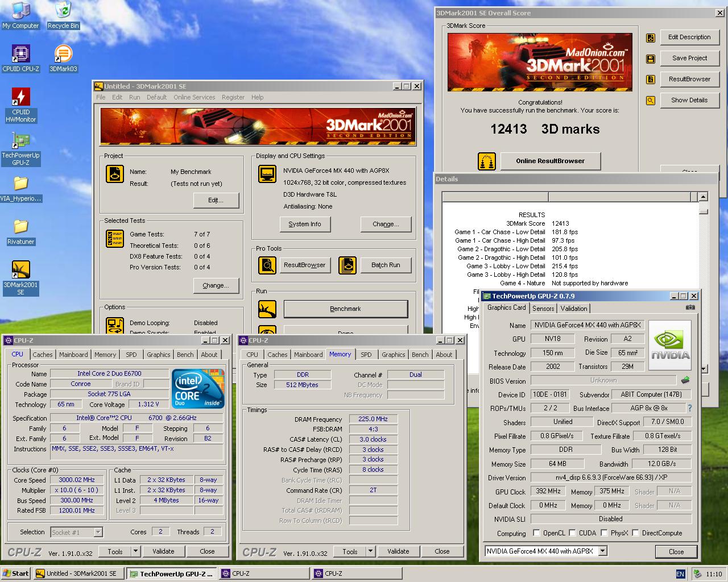
Task: Open Bench tab in CPU-Z Memory window
Action: coord(420,355)
